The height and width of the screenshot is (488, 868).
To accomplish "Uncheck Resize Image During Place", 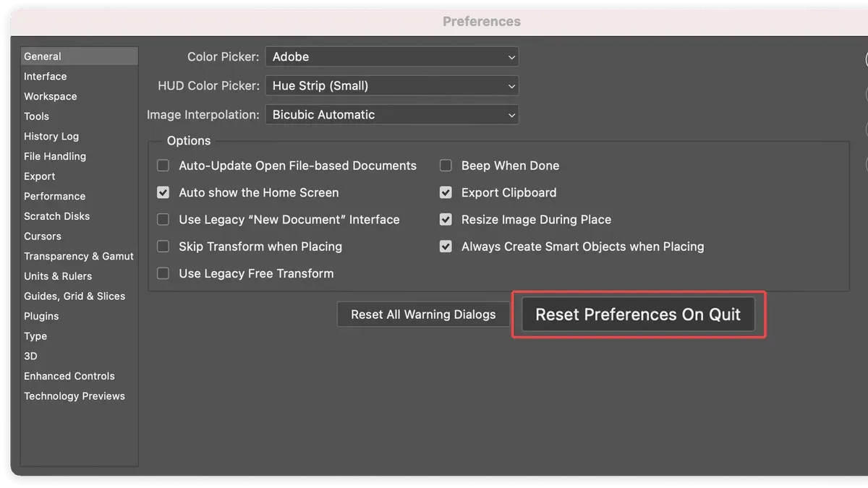I will (x=446, y=220).
